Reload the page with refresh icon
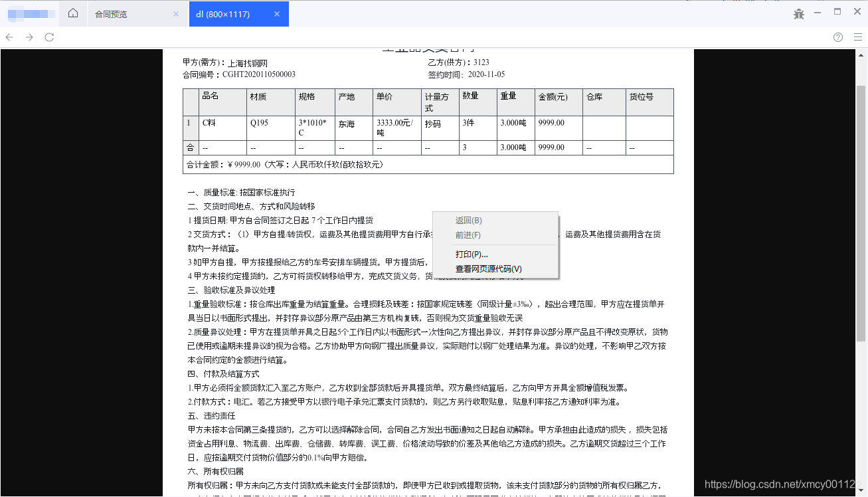The width and height of the screenshot is (868, 497). tap(49, 37)
